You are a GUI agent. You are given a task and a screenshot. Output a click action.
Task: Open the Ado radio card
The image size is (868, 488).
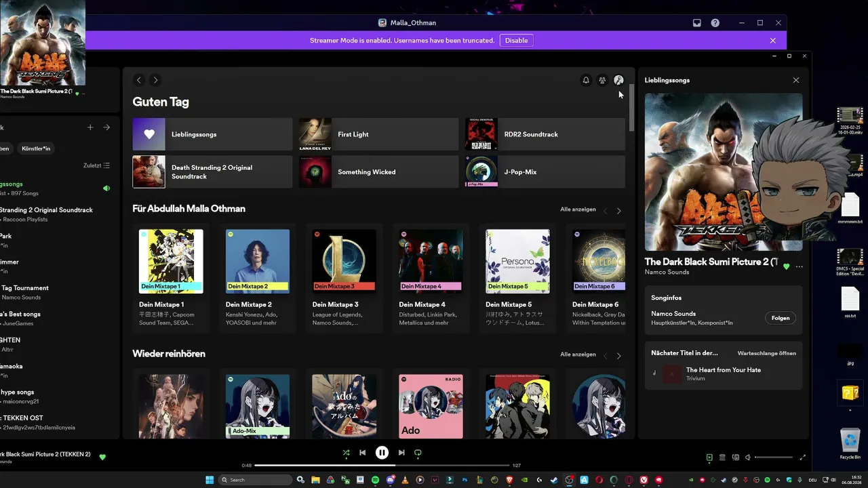431,405
